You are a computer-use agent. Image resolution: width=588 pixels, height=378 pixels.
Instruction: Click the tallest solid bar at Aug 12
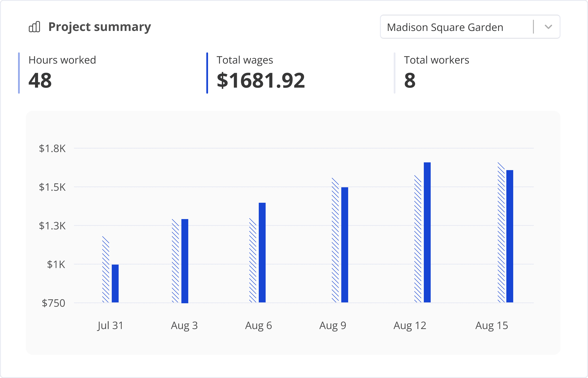(x=427, y=232)
